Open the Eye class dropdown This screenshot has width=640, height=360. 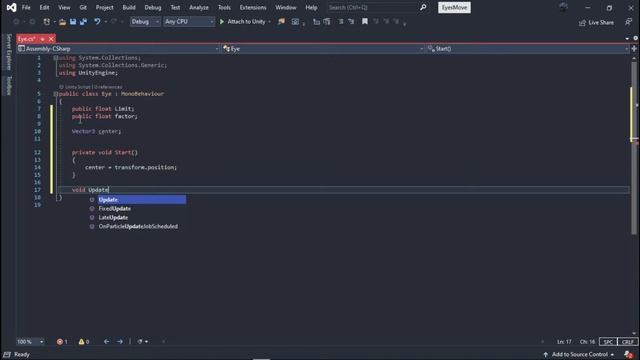point(323,49)
